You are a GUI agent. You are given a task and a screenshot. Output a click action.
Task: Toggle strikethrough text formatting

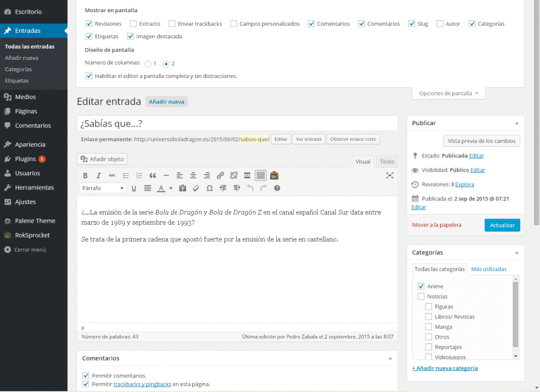pyautogui.click(x=112, y=176)
